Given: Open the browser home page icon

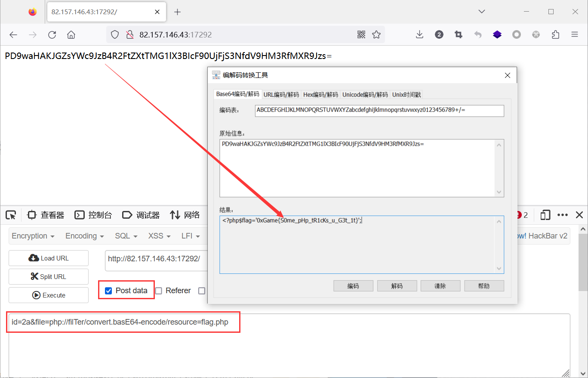Looking at the screenshot, I should point(71,35).
